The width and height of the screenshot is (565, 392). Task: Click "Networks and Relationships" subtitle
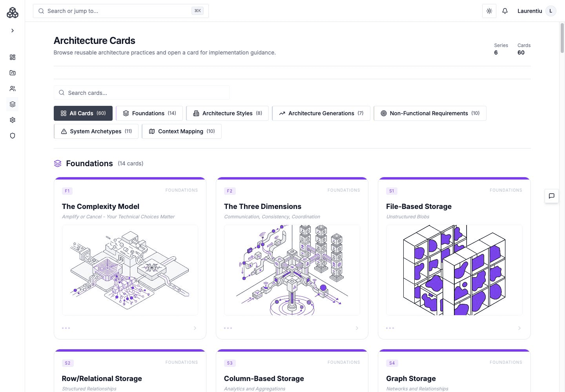[x=417, y=389]
